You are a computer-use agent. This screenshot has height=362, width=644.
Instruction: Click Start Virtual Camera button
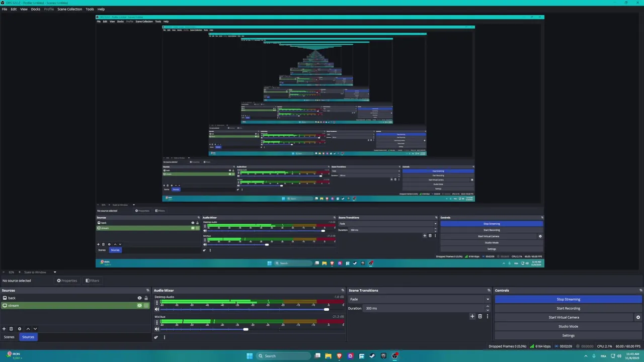click(x=564, y=317)
